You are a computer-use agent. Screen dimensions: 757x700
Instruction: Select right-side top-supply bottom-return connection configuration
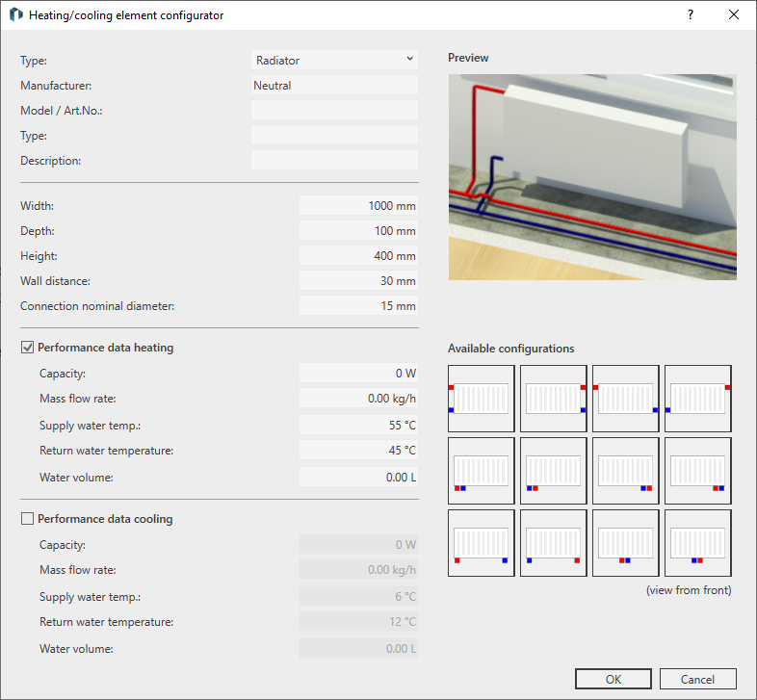tap(554, 399)
